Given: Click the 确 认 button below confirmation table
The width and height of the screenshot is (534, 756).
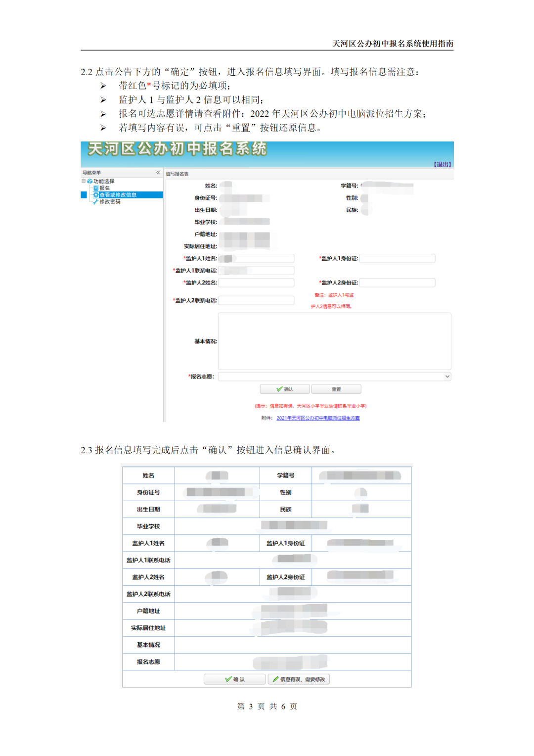Looking at the screenshot, I should [234, 679].
